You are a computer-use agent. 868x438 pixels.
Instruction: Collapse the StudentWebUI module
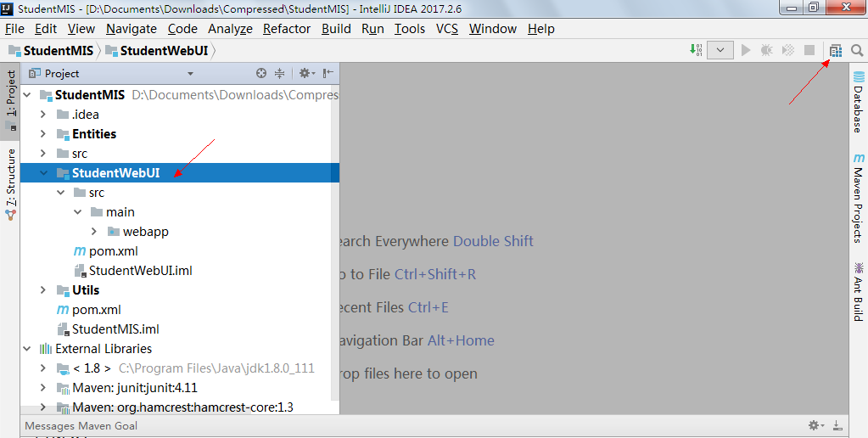(44, 173)
